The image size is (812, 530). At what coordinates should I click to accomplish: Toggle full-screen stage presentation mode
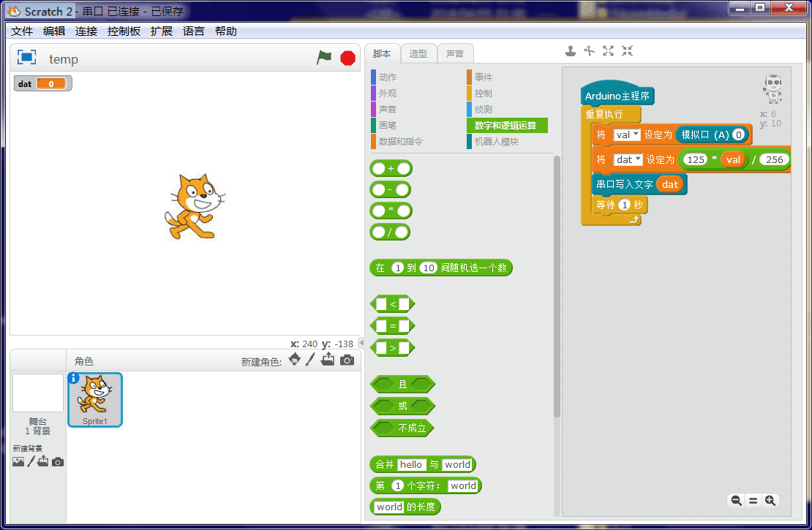point(26,57)
